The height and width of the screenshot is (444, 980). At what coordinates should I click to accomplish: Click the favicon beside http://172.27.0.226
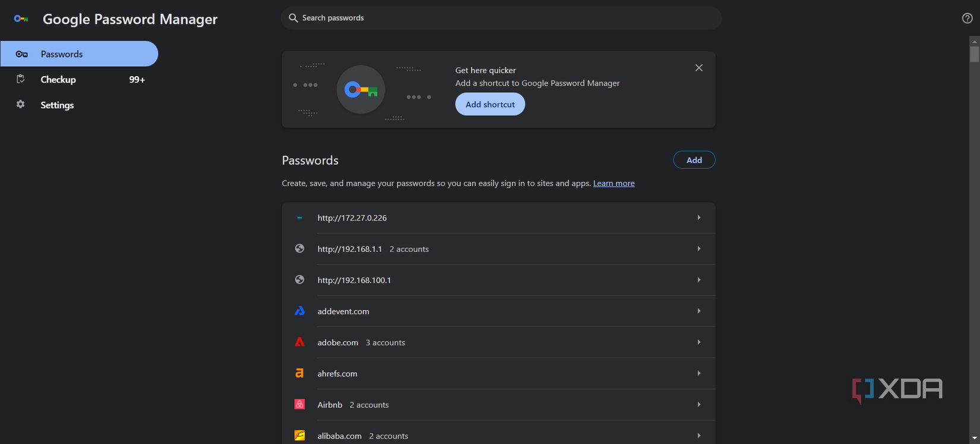[299, 218]
